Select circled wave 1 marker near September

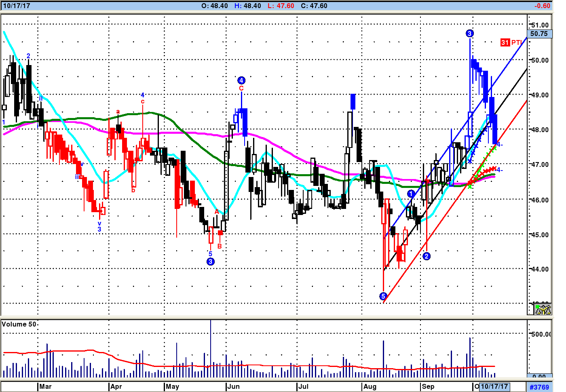(411, 194)
